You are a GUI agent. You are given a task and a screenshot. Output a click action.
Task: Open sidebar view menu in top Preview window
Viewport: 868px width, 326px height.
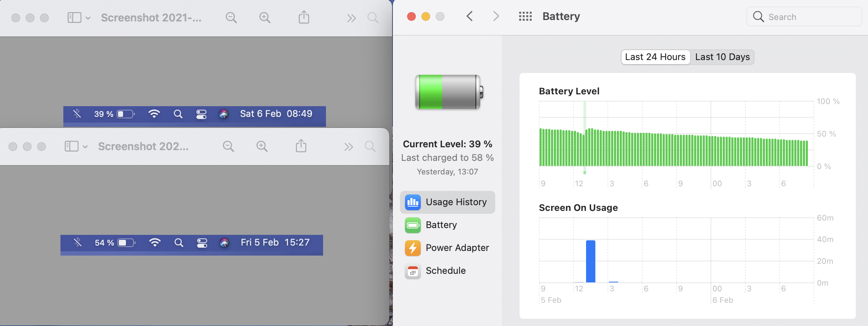click(x=79, y=18)
